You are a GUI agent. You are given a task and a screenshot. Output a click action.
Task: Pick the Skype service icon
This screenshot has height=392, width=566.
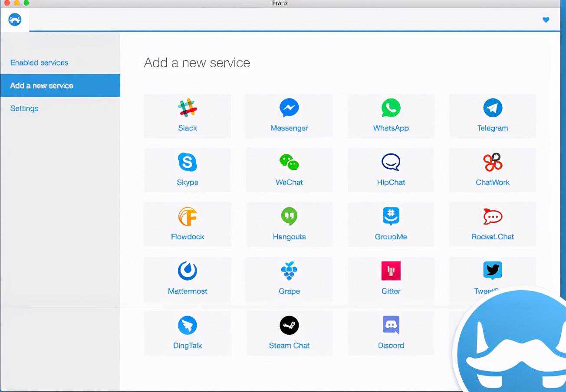coord(188,162)
